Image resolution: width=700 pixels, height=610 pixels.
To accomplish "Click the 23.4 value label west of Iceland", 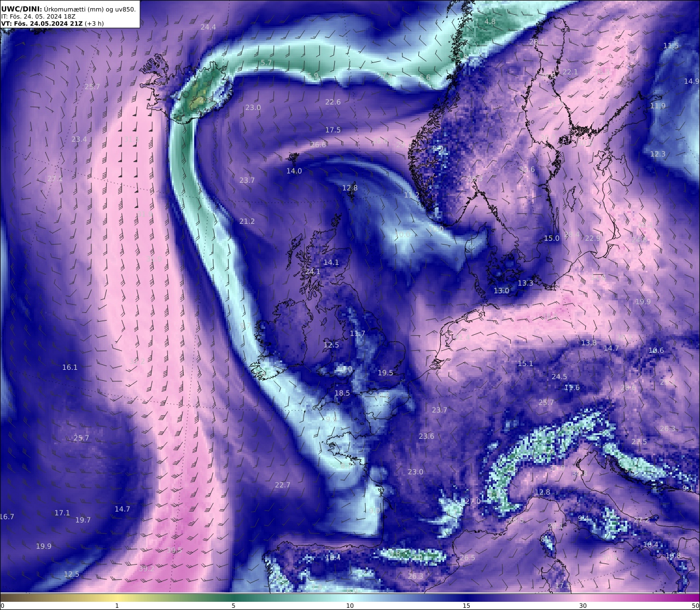I will pyautogui.click(x=79, y=140).
